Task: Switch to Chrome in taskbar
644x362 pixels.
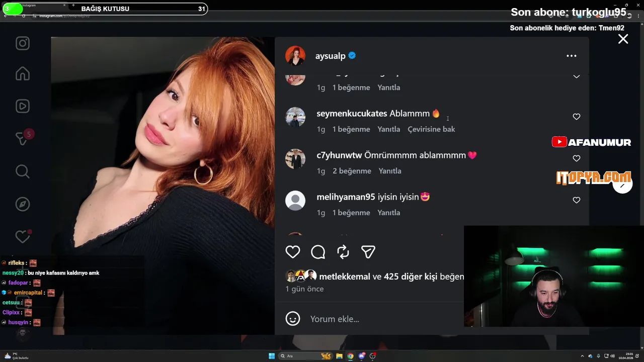Action: 350,356
